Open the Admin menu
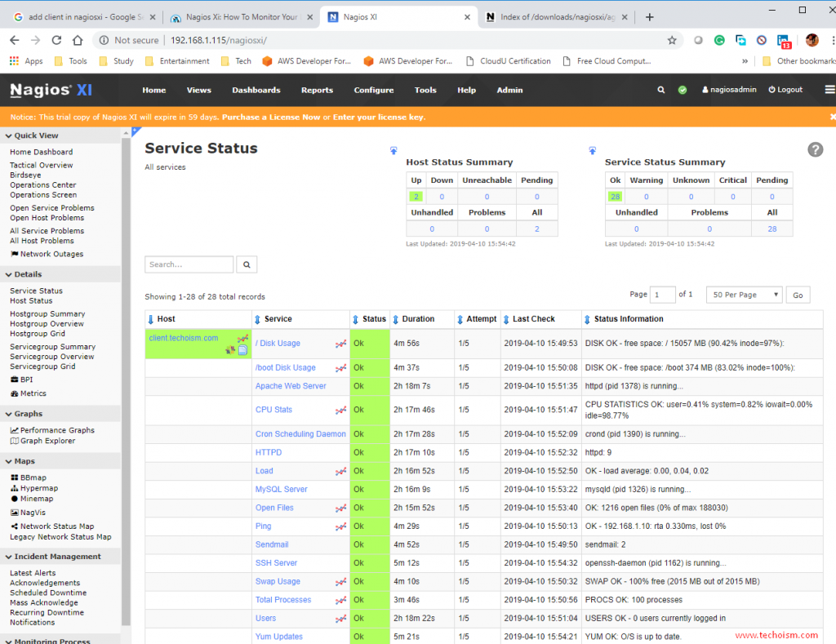836x644 pixels. click(x=509, y=90)
